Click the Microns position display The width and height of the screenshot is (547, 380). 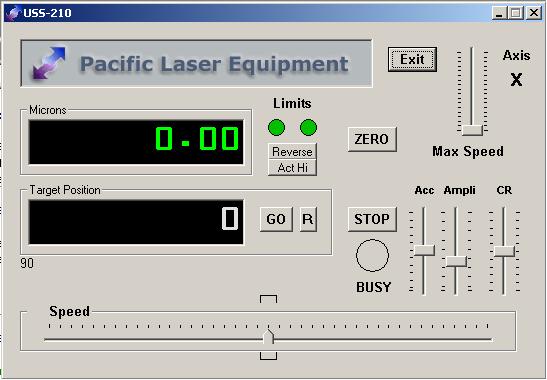[x=136, y=142]
